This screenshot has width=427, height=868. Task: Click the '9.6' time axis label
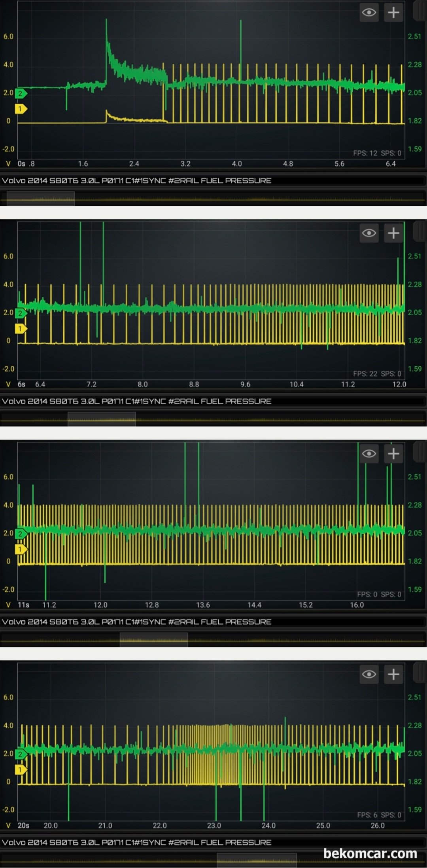[x=245, y=384]
